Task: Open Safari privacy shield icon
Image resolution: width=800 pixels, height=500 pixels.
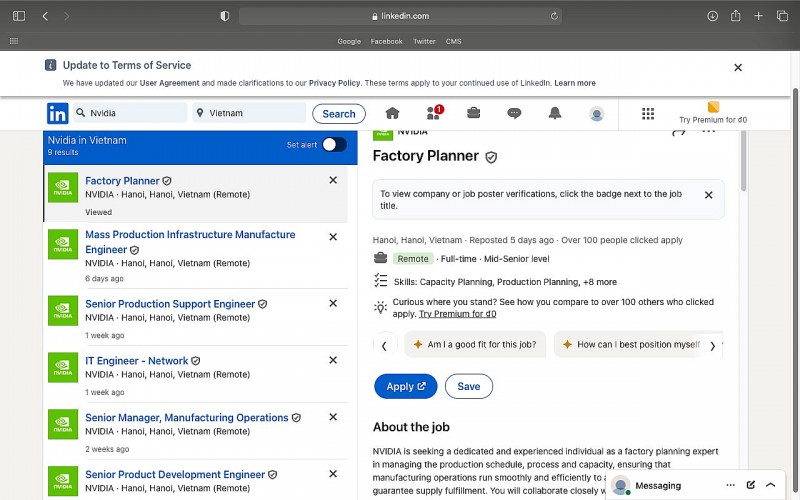Action: (x=224, y=16)
